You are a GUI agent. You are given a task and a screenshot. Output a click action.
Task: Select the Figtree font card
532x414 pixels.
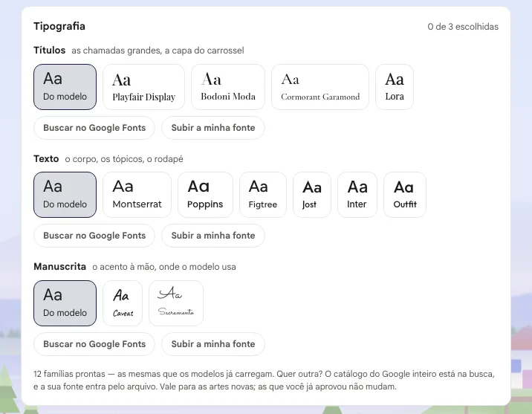coord(263,195)
